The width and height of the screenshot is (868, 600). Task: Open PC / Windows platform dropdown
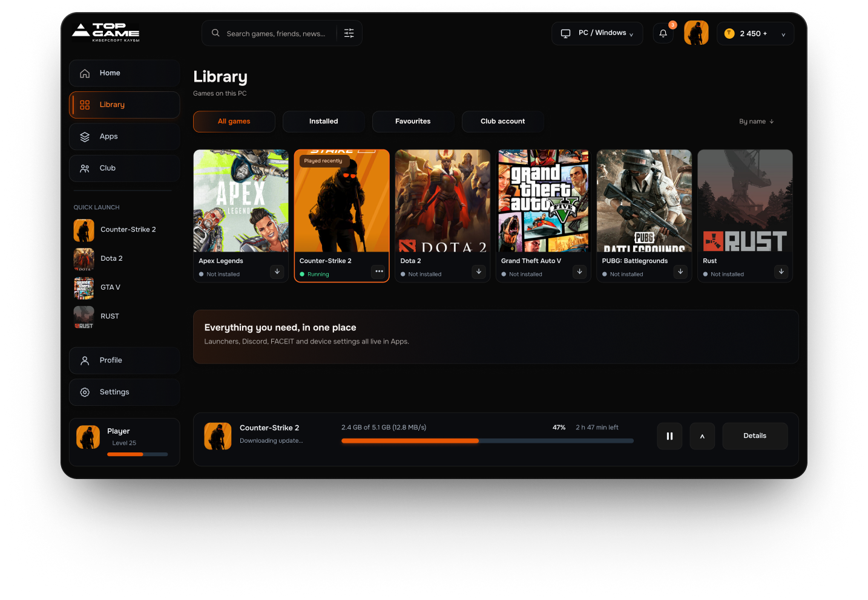pos(597,33)
